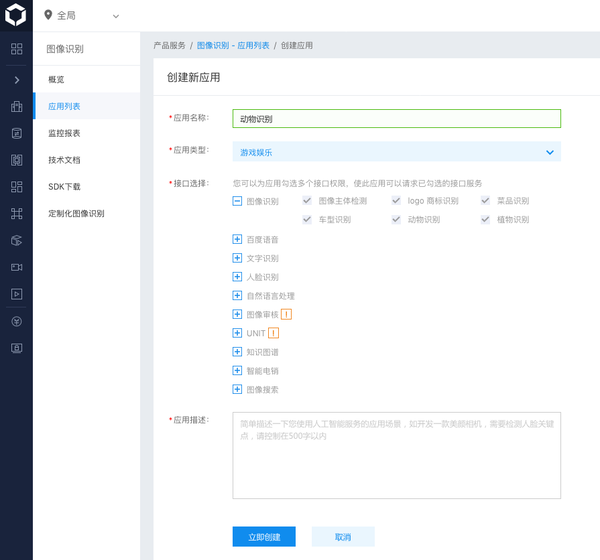Screen dimensions: 600x560
Task: Open the SDK下载 menu item
Action: 86,187
